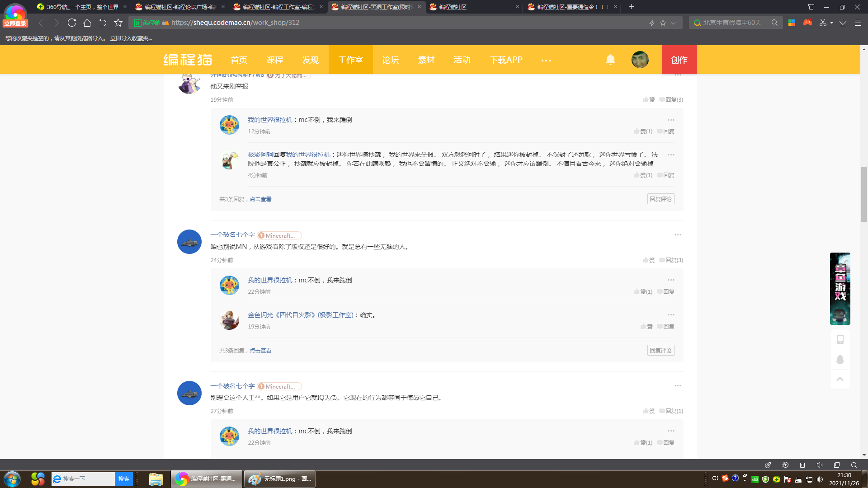Open the … menu on 金色闪光's reply
The image size is (868, 488).
point(671,315)
